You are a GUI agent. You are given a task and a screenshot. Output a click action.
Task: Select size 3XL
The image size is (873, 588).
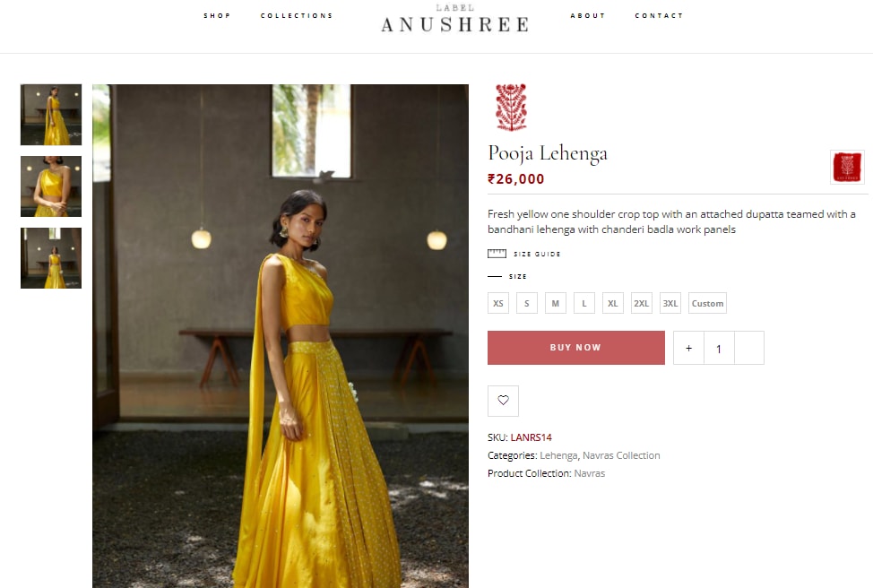[670, 303]
